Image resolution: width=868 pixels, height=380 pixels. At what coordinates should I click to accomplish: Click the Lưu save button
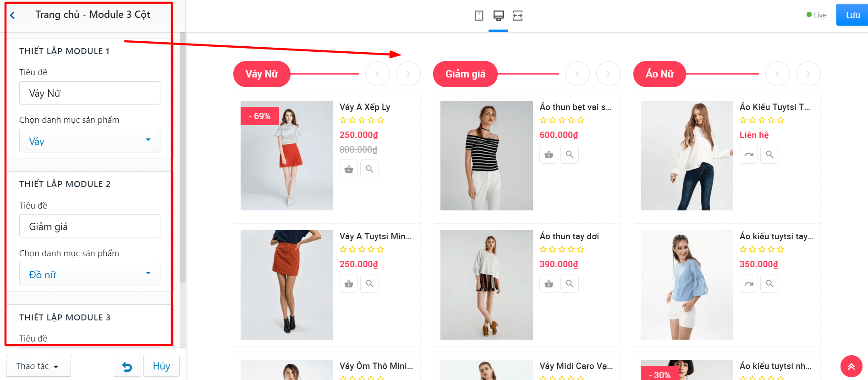coord(852,15)
